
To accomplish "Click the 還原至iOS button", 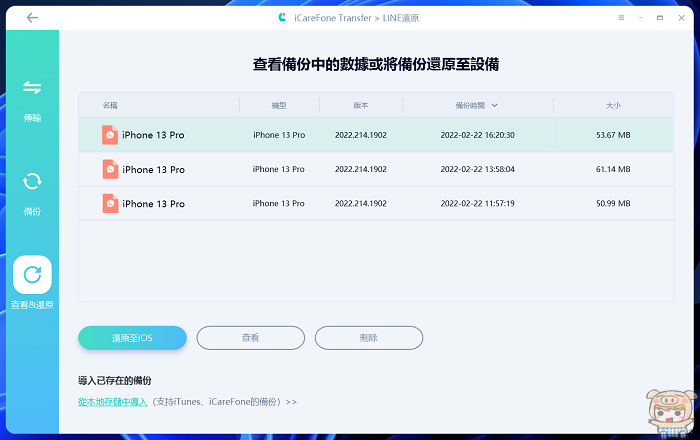I will [x=132, y=338].
